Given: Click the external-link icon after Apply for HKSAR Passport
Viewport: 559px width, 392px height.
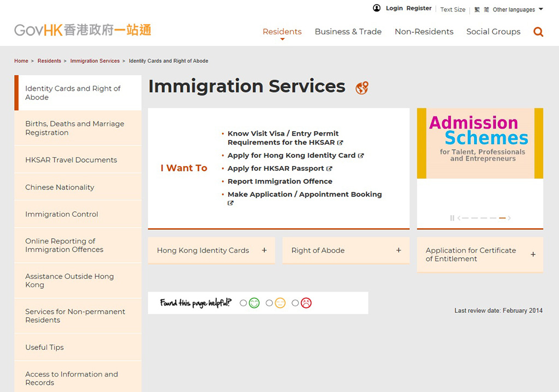Looking at the screenshot, I should tap(329, 168).
